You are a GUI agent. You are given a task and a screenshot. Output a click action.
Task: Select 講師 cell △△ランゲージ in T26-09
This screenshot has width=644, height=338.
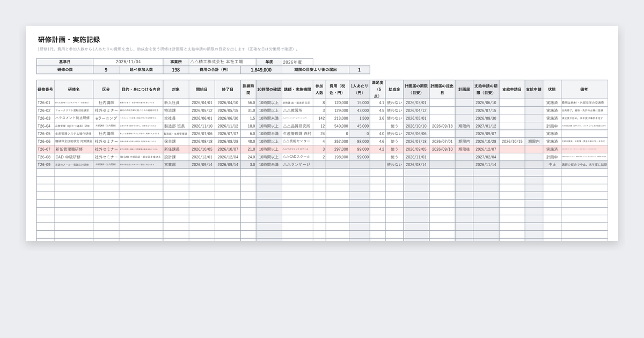tap(297, 165)
